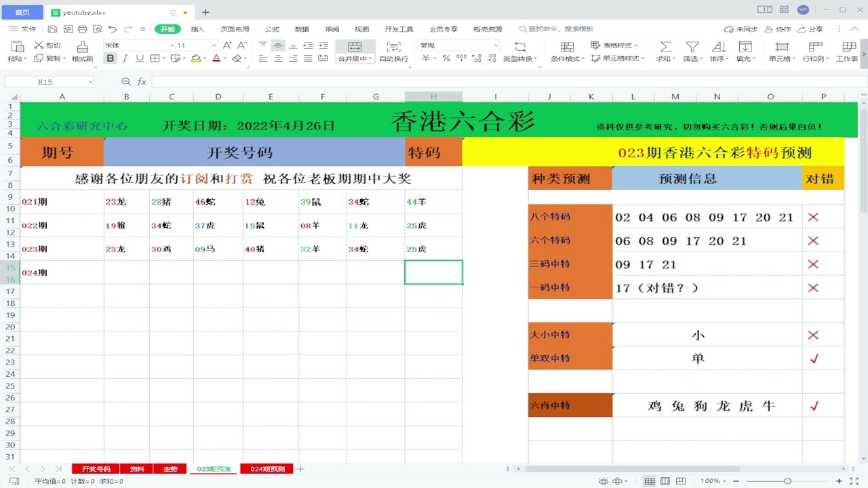Click the AutoSum (求和) sigma icon

tap(665, 46)
